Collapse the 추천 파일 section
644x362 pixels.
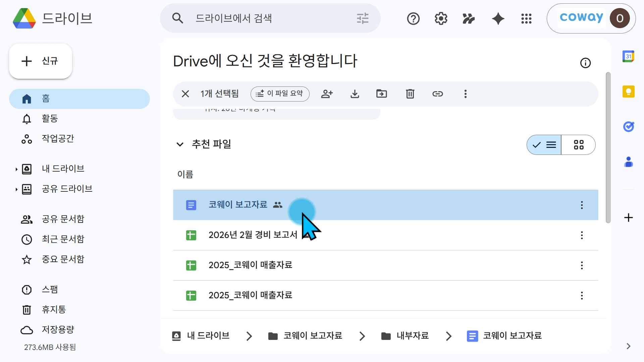coord(180,144)
